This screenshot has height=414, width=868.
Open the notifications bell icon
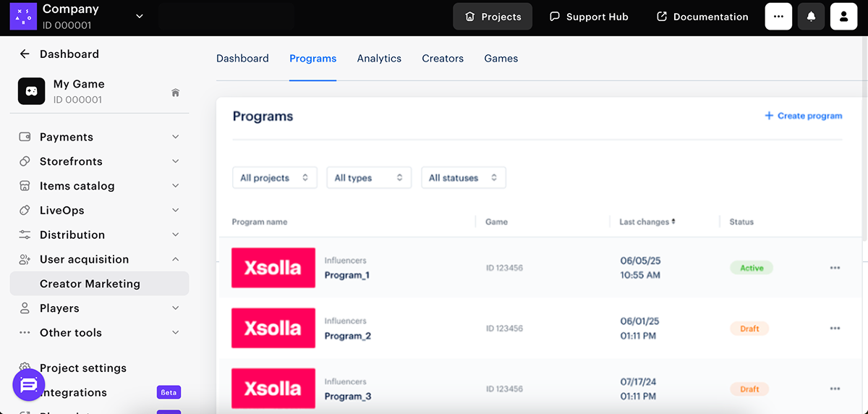click(x=811, y=17)
